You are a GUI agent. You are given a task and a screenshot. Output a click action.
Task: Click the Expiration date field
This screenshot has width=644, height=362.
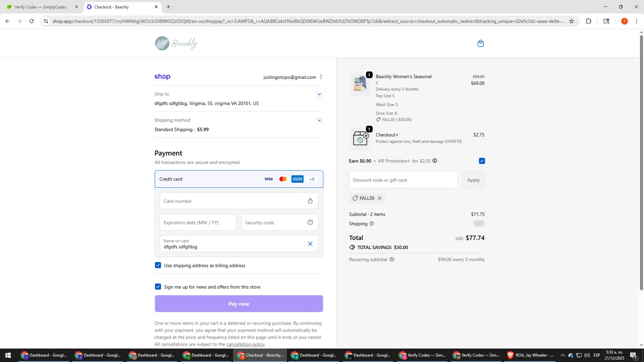(x=198, y=223)
